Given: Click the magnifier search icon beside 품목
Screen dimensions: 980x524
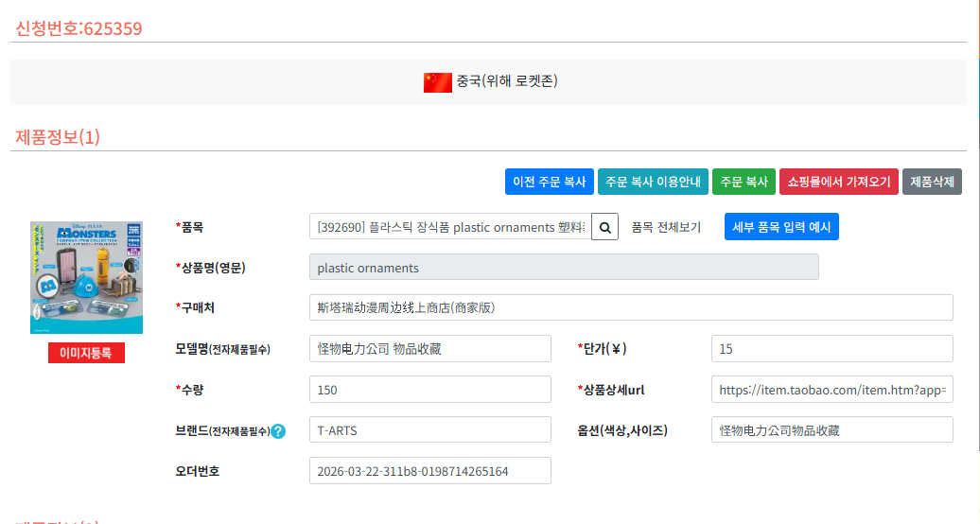Looking at the screenshot, I should click(x=604, y=227).
